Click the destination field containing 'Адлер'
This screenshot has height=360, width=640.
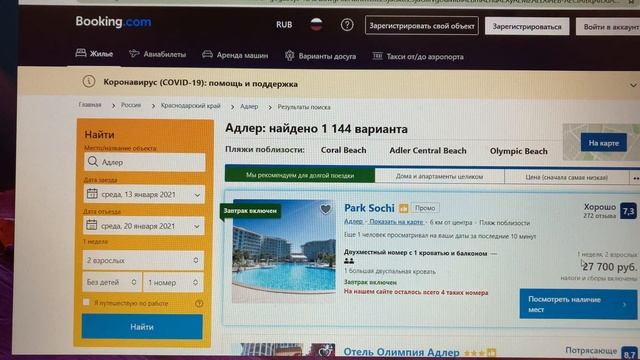(144, 162)
